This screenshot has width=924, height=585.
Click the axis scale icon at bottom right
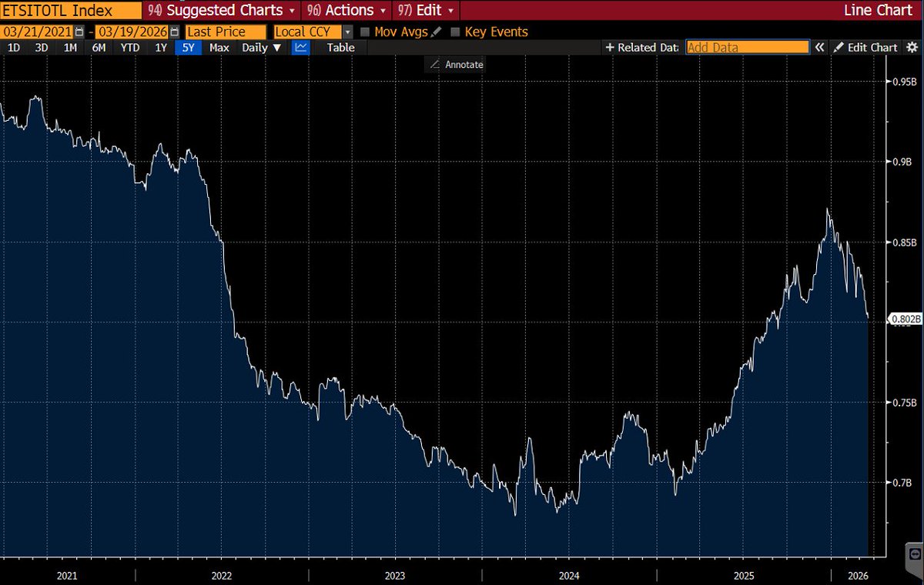[x=914, y=553]
